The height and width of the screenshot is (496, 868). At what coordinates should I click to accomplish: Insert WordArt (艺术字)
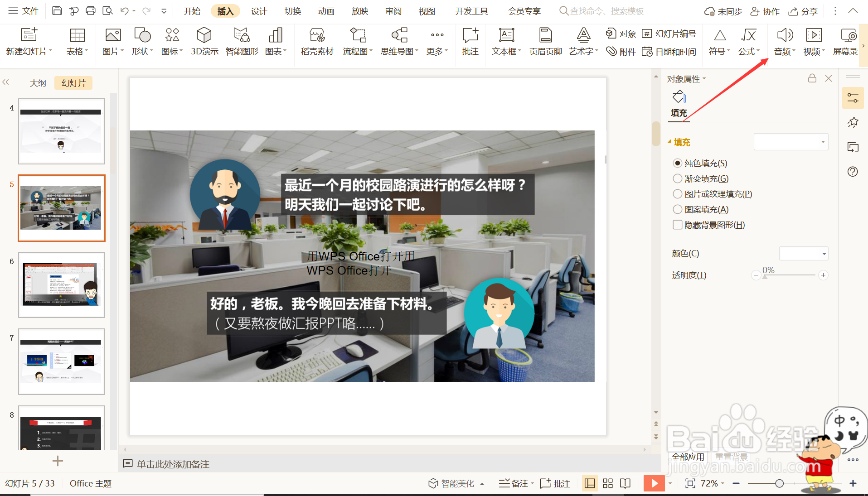pos(583,42)
